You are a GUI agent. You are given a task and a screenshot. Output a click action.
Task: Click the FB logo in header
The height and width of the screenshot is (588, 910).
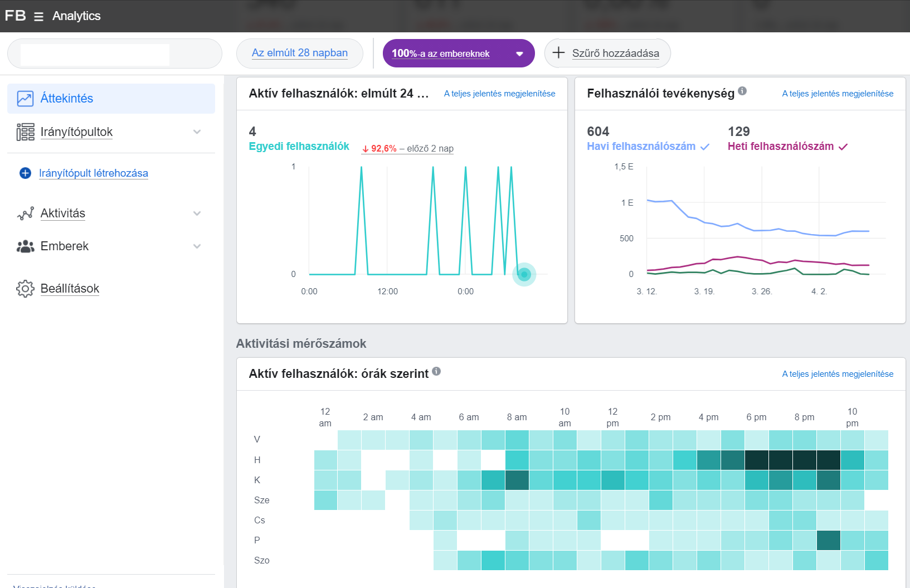point(15,16)
